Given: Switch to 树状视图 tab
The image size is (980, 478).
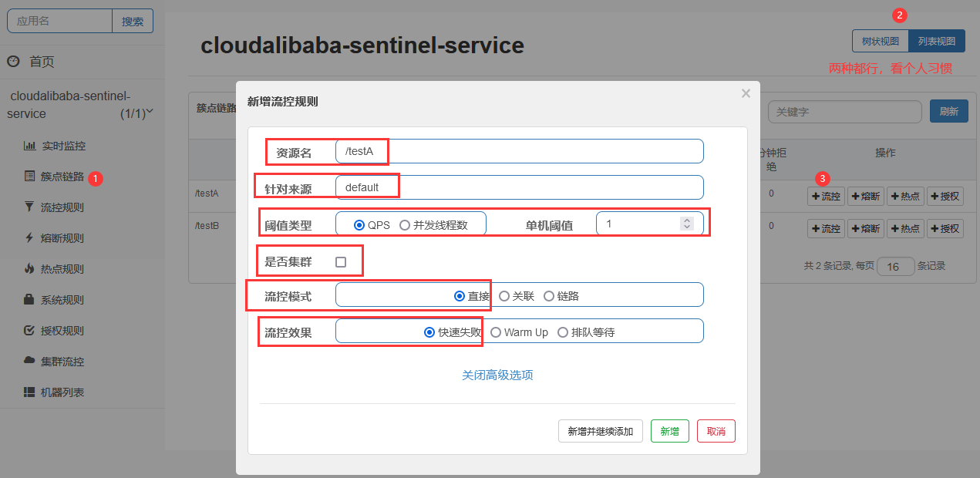Looking at the screenshot, I should click(881, 41).
